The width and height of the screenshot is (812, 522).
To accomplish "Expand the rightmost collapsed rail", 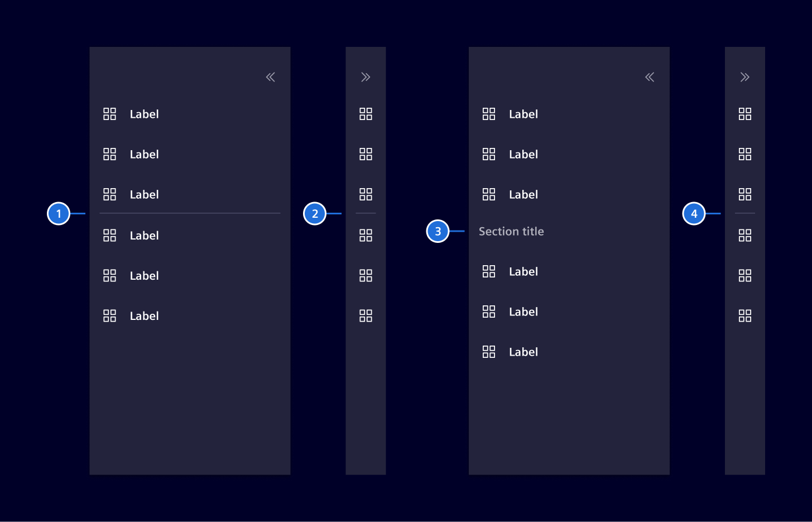I will click(745, 76).
